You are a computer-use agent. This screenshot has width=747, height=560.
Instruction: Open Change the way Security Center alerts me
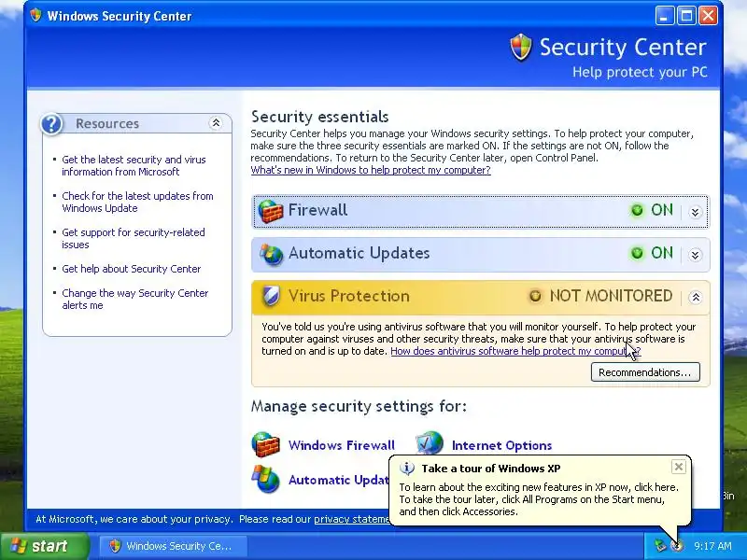(x=135, y=299)
